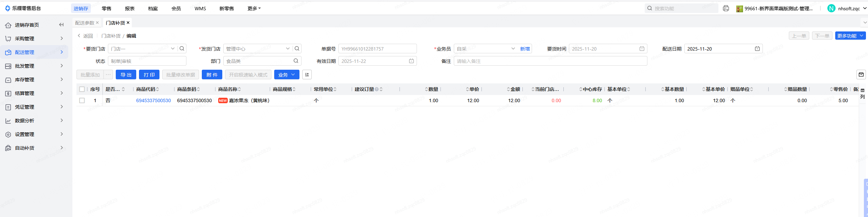Sort by 商品条码 column
This screenshot has width=868, height=217.
[198, 89]
